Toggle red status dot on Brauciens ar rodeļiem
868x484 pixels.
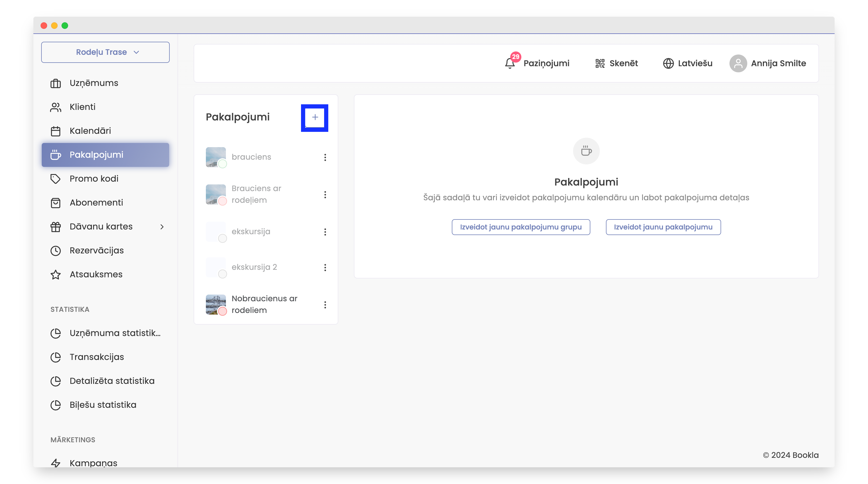coord(222,201)
